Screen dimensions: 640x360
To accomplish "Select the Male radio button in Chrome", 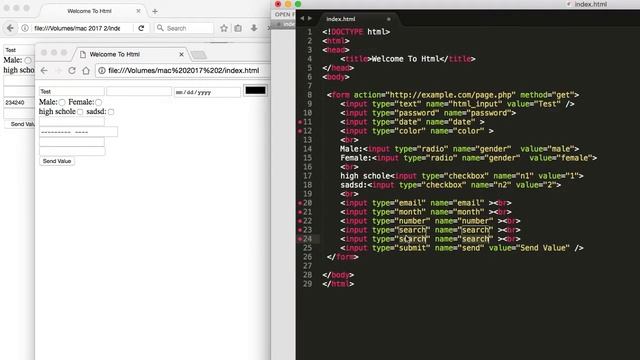I will tap(62, 102).
